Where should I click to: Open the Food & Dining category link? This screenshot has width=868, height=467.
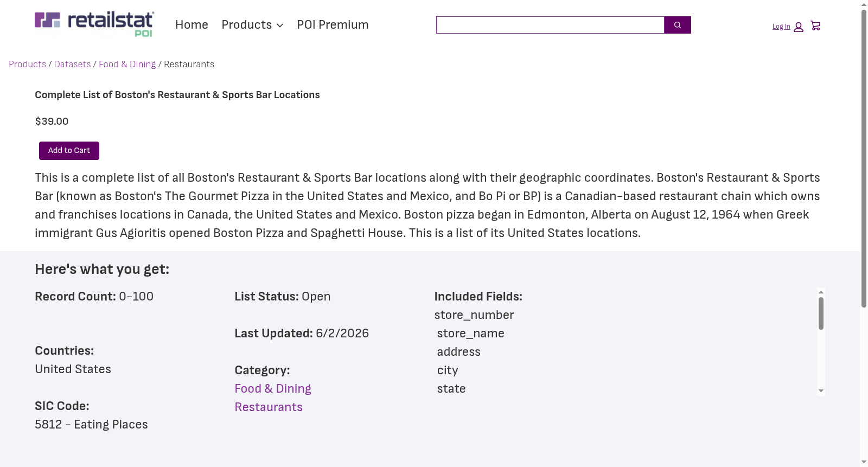coord(273,389)
